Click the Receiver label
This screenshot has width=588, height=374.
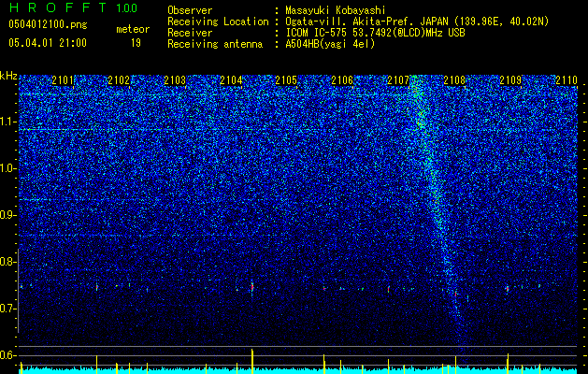pyautogui.click(x=190, y=33)
